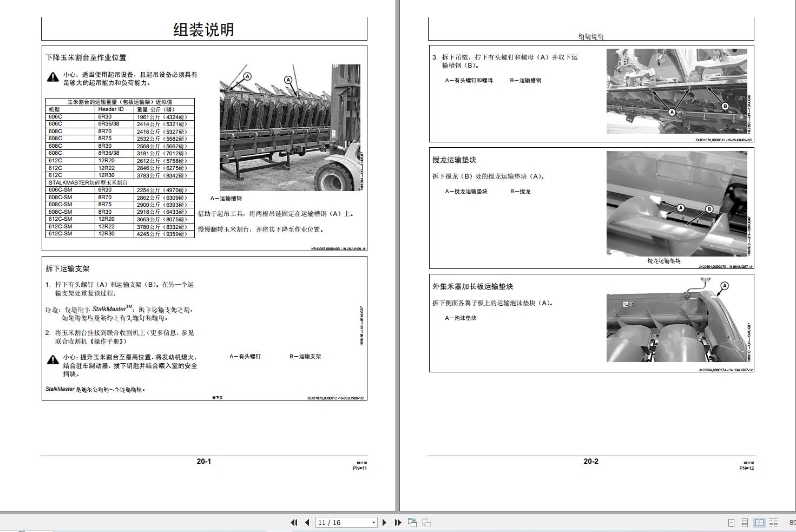Click the 组装说明 page title

click(x=203, y=29)
